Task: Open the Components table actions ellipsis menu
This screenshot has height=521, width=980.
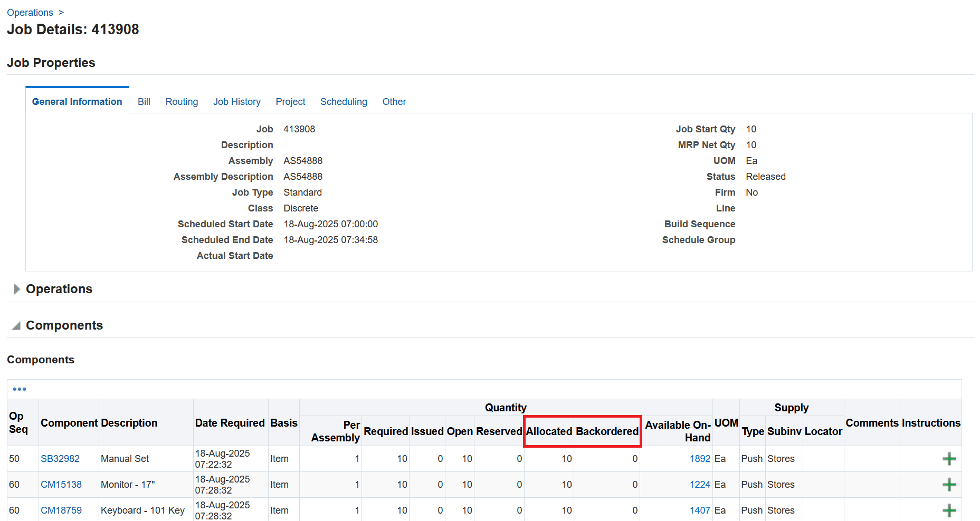Action: pyautogui.click(x=20, y=389)
